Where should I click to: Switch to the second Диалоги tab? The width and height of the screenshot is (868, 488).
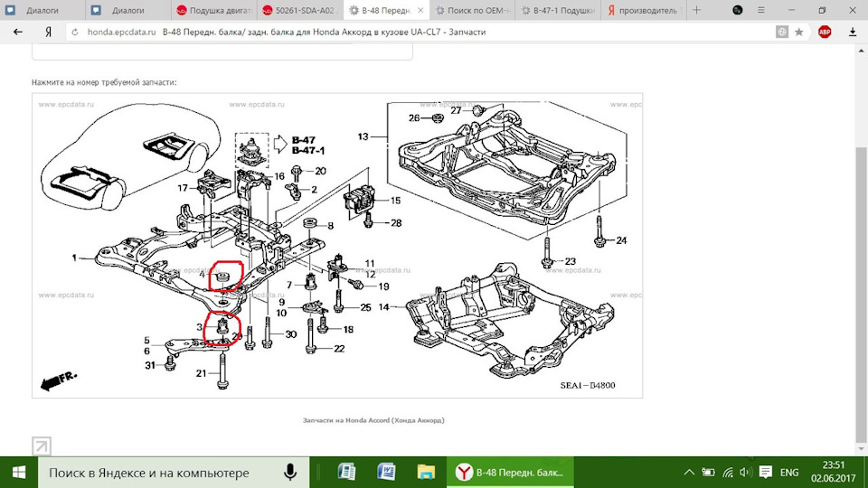click(128, 10)
